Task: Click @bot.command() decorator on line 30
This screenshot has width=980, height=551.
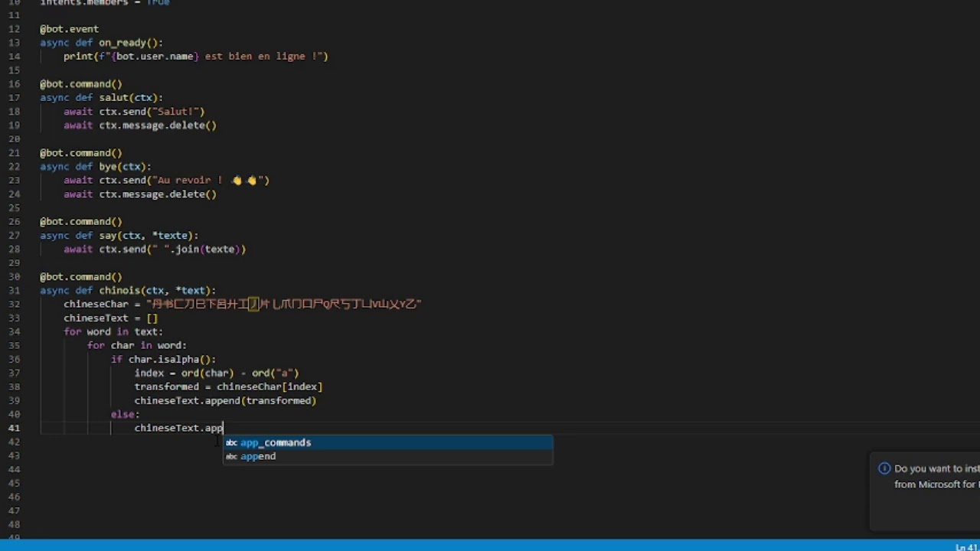Action: pos(81,277)
